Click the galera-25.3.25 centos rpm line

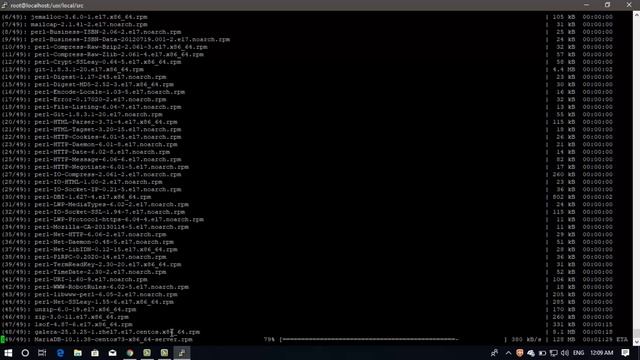[100, 332]
